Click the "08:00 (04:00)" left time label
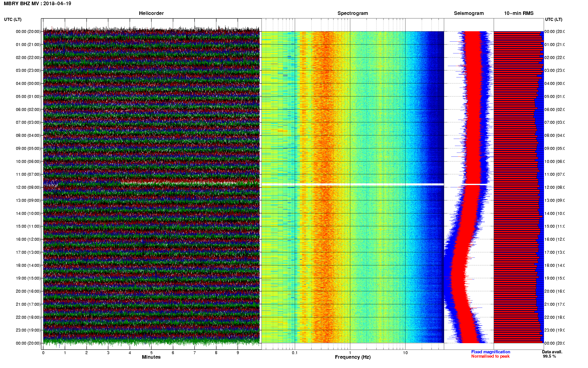Screen dimensions: 588x368 [28, 135]
